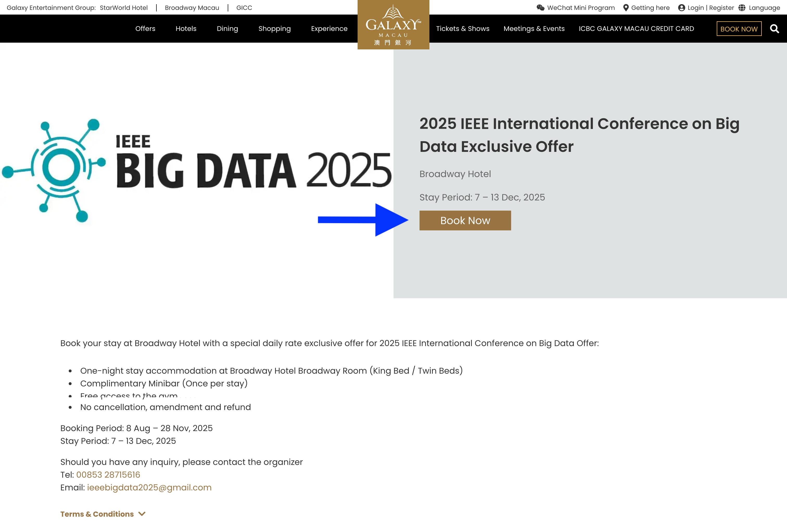This screenshot has height=532, width=787.
Task: Click 'No cancellation, amendment and refund' bullet
Action: point(165,407)
